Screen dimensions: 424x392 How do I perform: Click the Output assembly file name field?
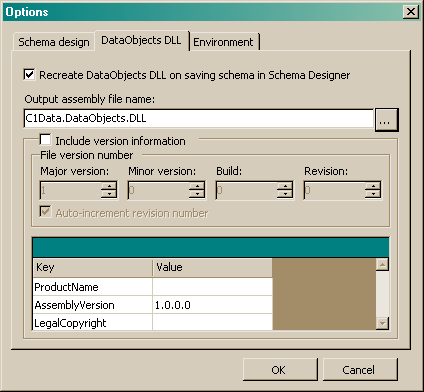click(x=199, y=118)
